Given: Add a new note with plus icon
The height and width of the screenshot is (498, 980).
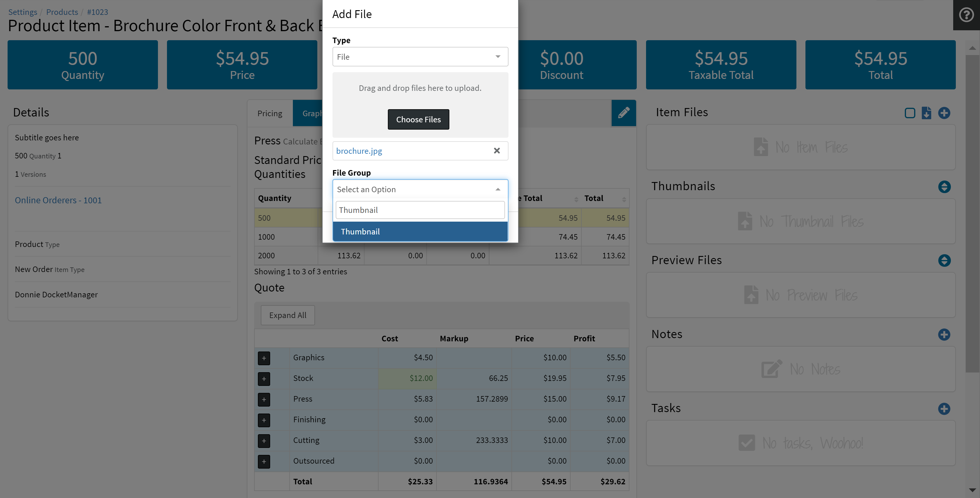Looking at the screenshot, I should click(x=944, y=335).
